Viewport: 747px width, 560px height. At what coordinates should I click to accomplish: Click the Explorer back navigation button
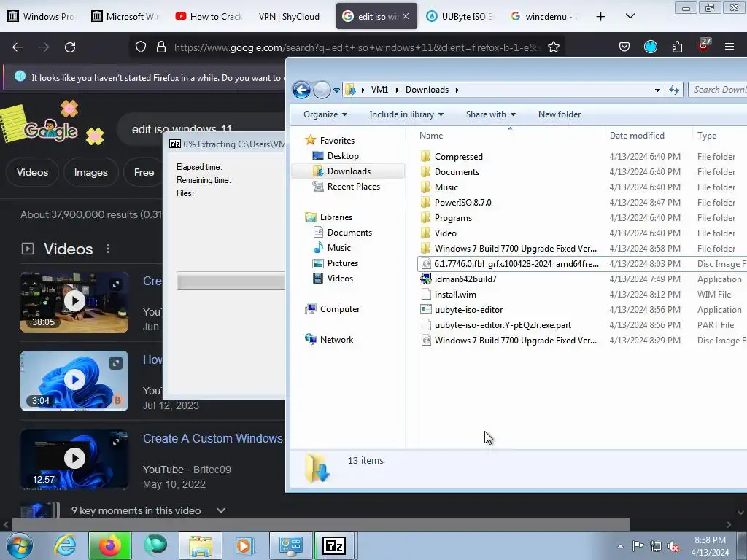coord(301,90)
